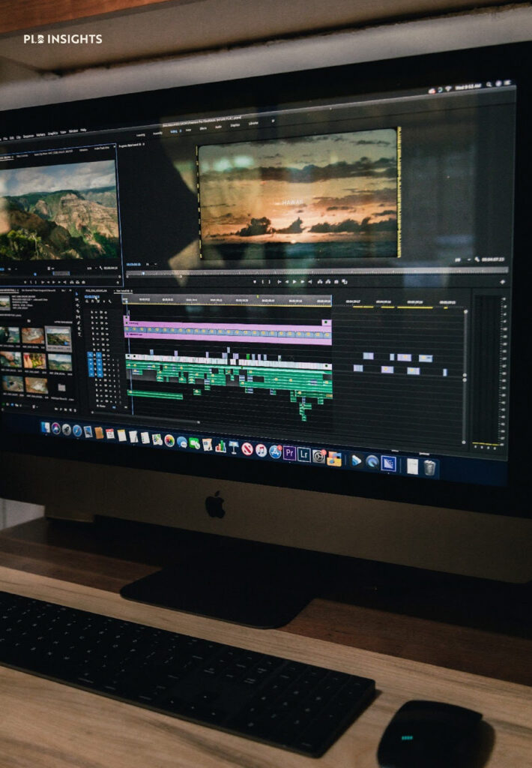The height and width of the screenshot is (768, 532).
Task: Go to Out point in Program monitor
Action: pos(309,282)
